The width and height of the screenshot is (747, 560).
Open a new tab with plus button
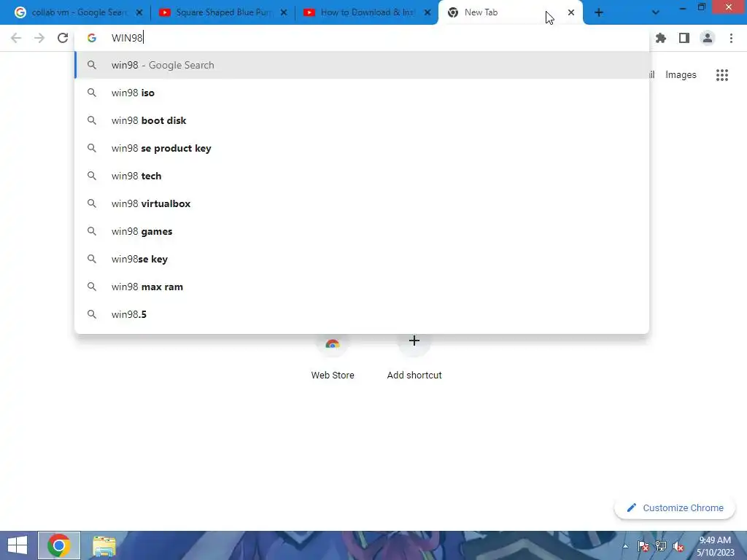pos(599,13)
